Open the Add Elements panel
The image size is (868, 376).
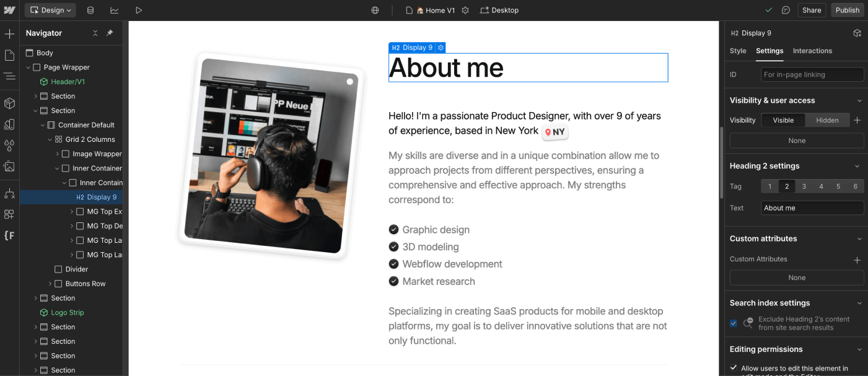click(10, 32)
